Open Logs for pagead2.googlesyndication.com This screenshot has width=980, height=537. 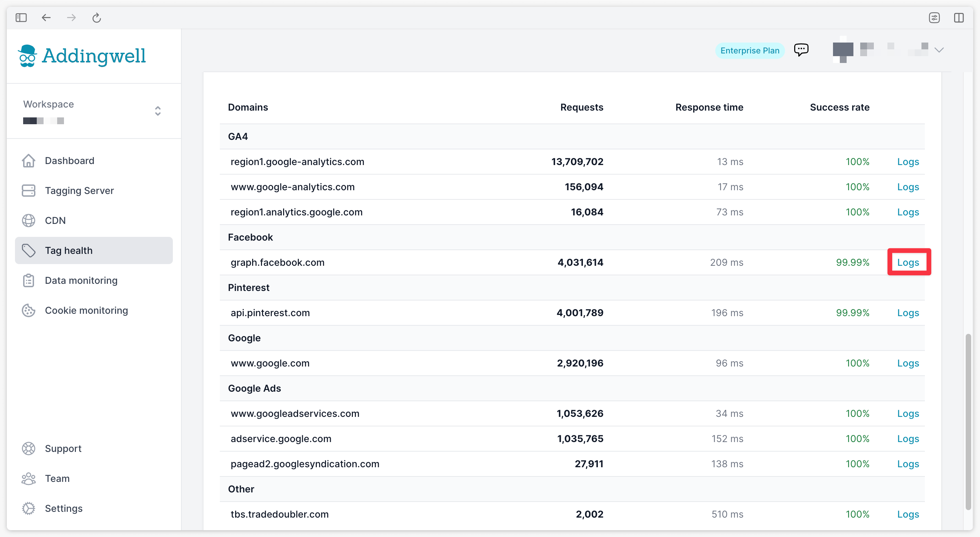908,464
